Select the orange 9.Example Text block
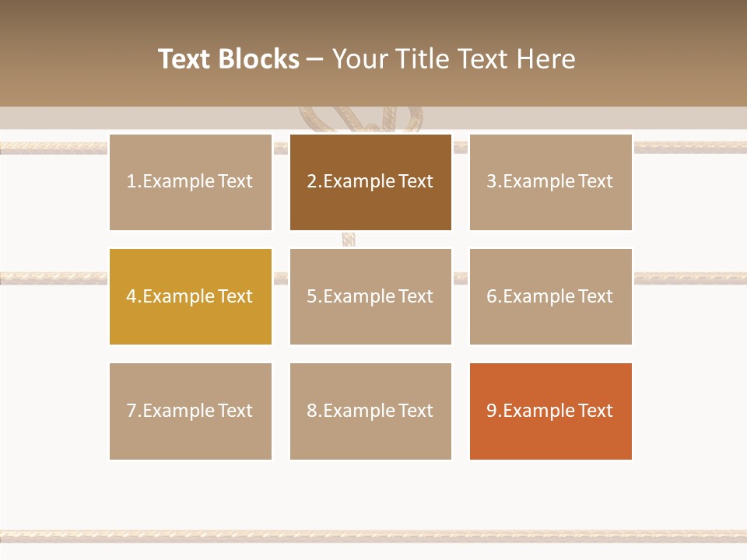The width and height of the screenshot is (747, 560). pyautogui.click(x=551, y=411)
